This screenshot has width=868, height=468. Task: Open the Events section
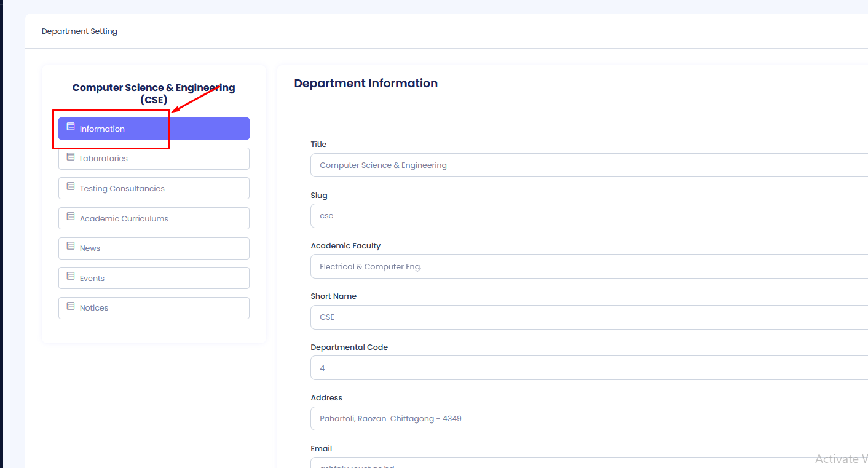pos(154,278)
